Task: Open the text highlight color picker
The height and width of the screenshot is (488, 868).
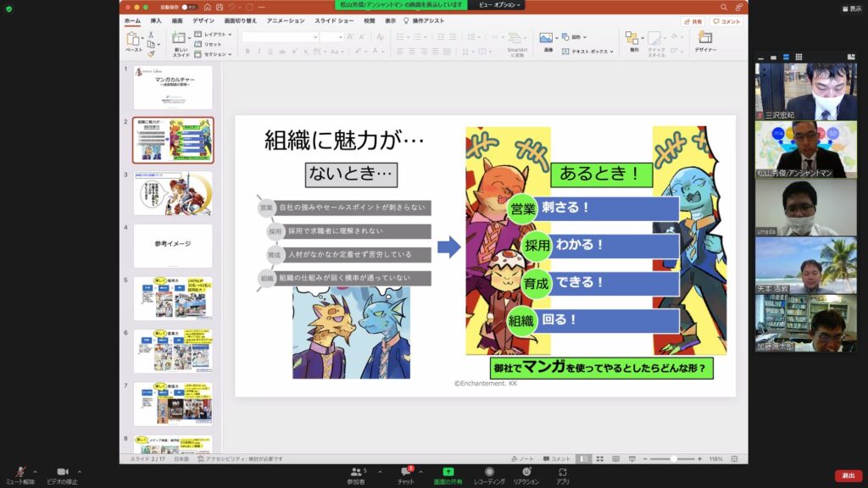Action: click(359, 52)
